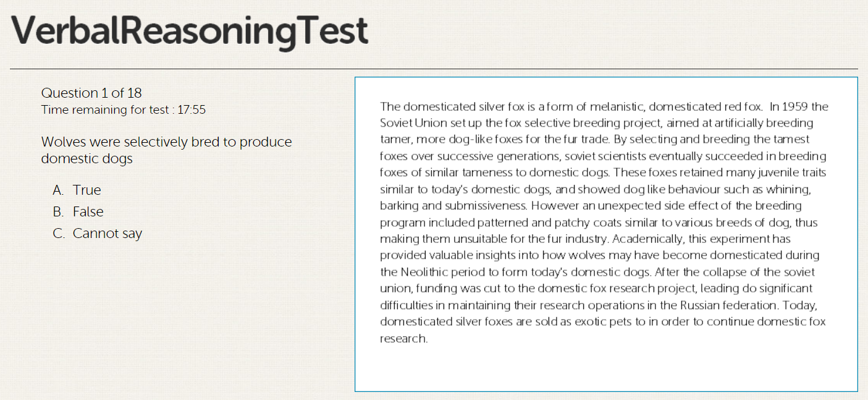This screenshot has height=400, width=868.
Task: Click empty space below passage text in box
Action: pyautogui.click(x=605, y=368)
